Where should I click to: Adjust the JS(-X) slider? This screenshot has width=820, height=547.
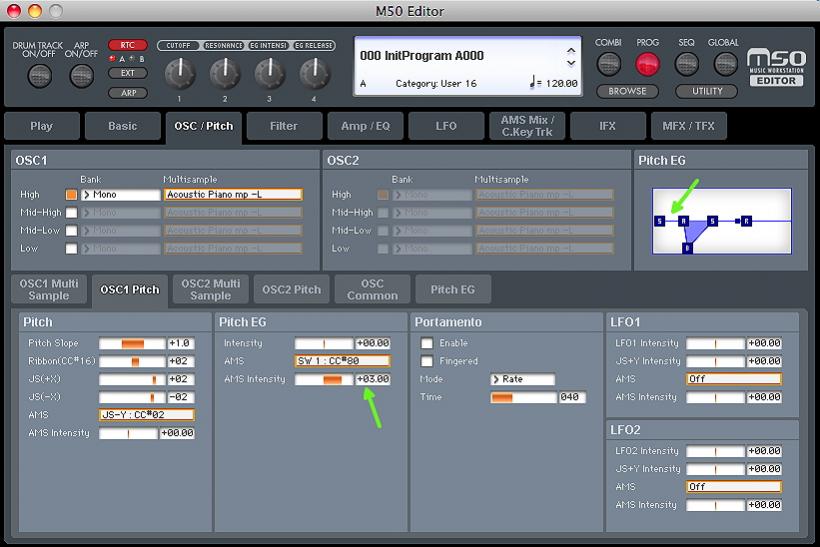(x=132, y=397)
